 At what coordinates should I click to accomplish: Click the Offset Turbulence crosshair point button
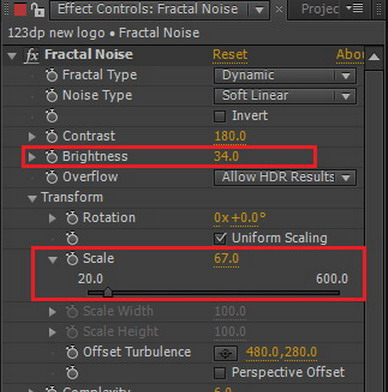pos(225,353)
